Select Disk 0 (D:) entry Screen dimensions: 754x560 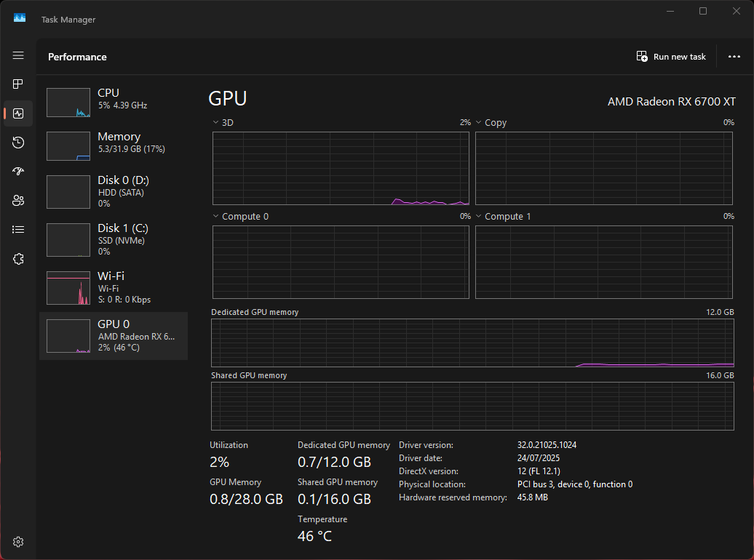(114, 191)
